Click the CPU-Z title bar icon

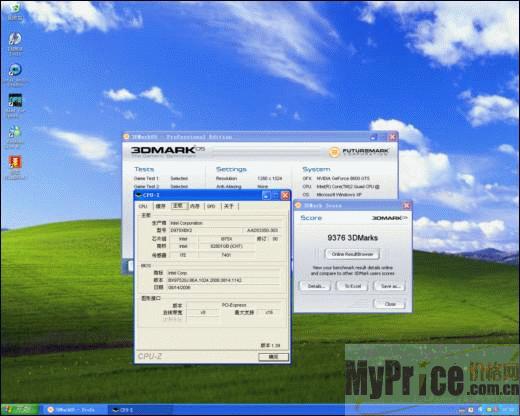point(139,195)
